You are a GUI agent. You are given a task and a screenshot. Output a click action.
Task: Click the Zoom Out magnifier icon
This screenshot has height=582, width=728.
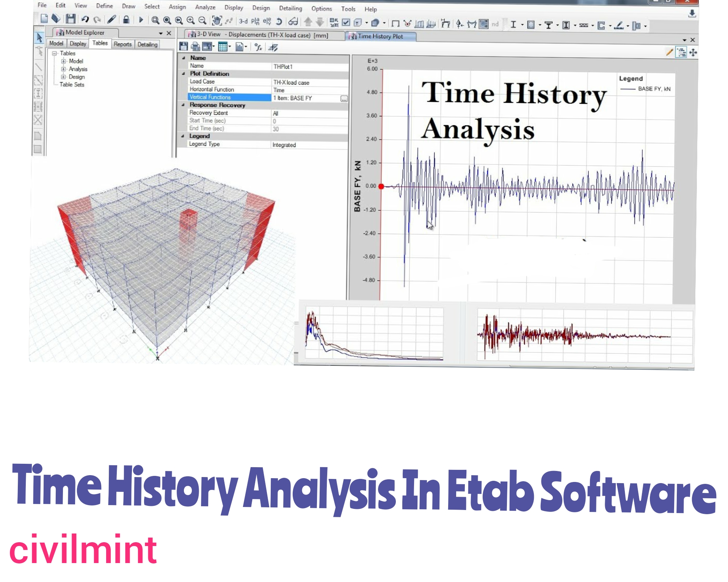pos(202,20)
